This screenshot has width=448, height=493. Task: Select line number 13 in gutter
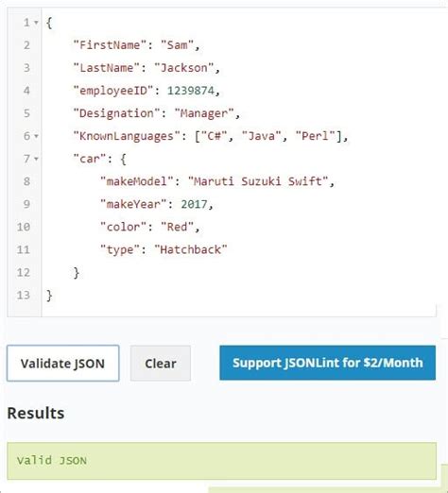tap(24, 296)
